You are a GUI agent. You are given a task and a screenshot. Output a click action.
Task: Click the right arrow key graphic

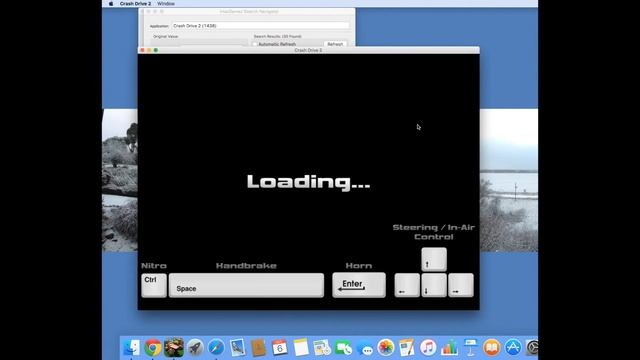coord(461,285)
